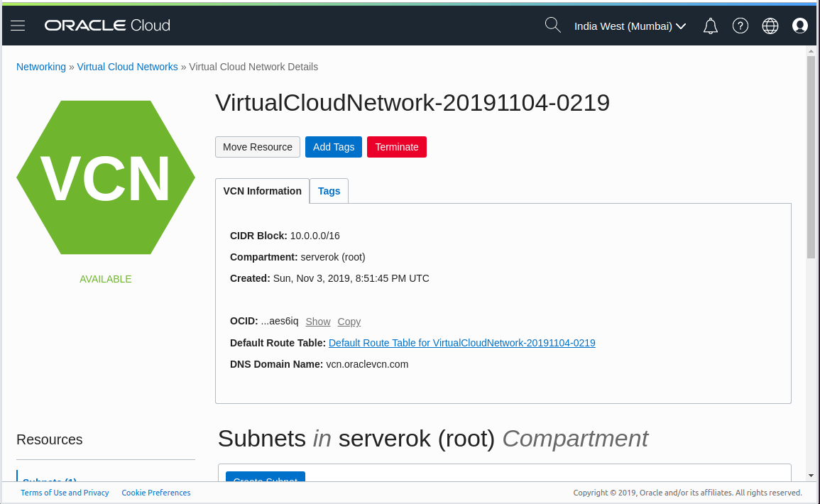Go to Networking via the breadcrumb
Viewport: 820px width, 504px height.
pyautogui.click(x=40, y=66)
